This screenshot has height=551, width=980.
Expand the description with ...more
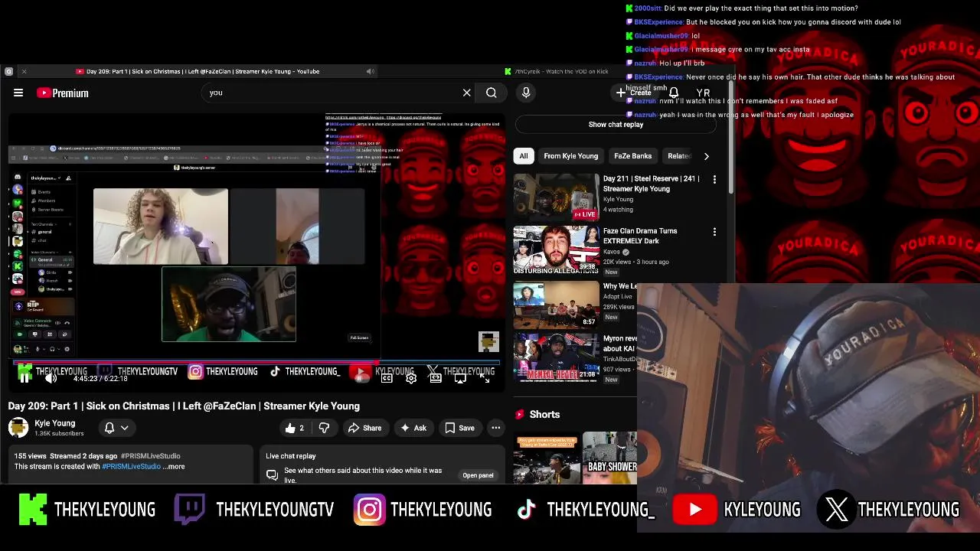click(x=174, y=466)
